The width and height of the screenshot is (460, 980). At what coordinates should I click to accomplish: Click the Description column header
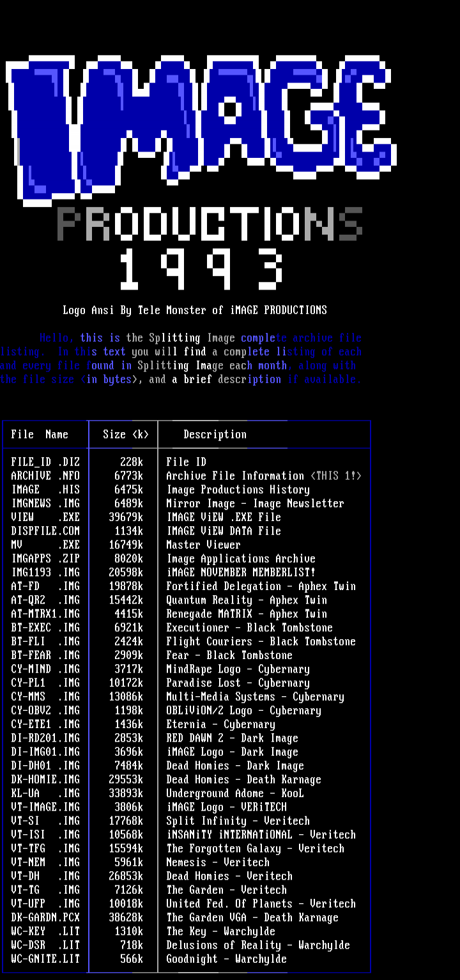tap(215, 435)
